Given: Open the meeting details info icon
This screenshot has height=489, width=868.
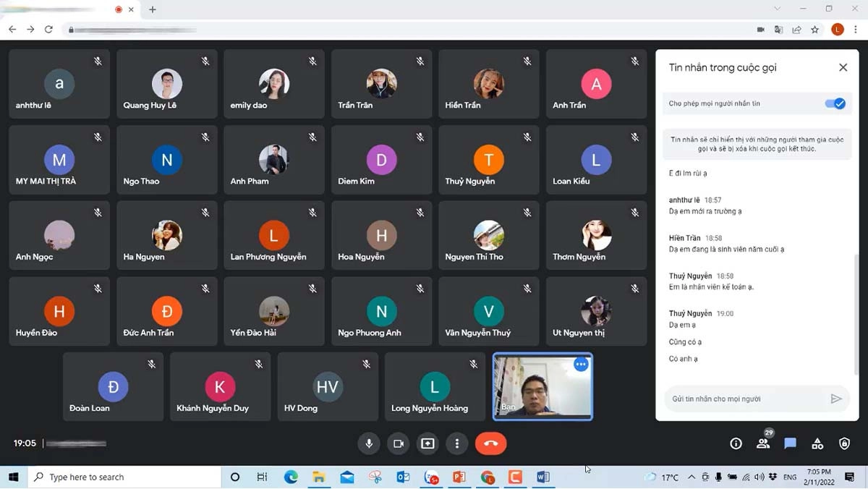Looking at the screenshot, I should 736,443.
